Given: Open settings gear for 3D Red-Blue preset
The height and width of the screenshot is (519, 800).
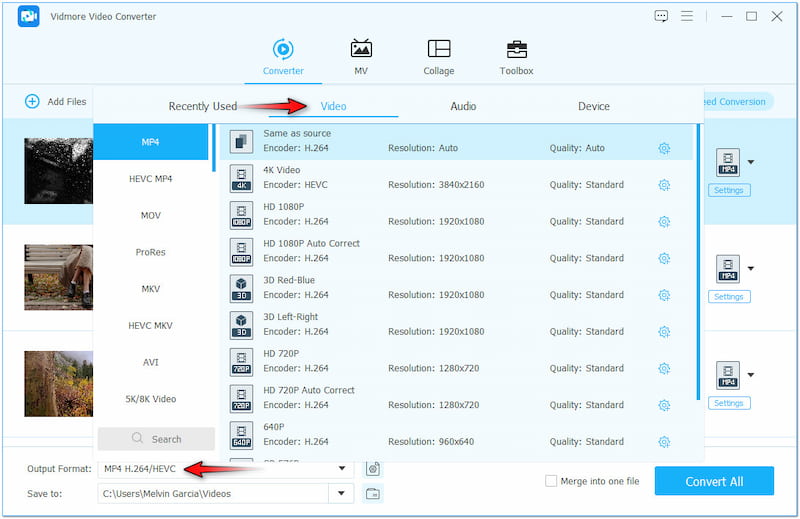Looking at the screenshot, I should 664,295.
